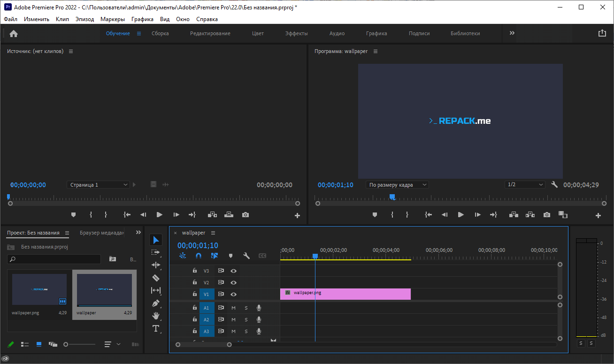Select the Pen tool
The height and width of the screenshot is (364, 614).
[156, 303]
